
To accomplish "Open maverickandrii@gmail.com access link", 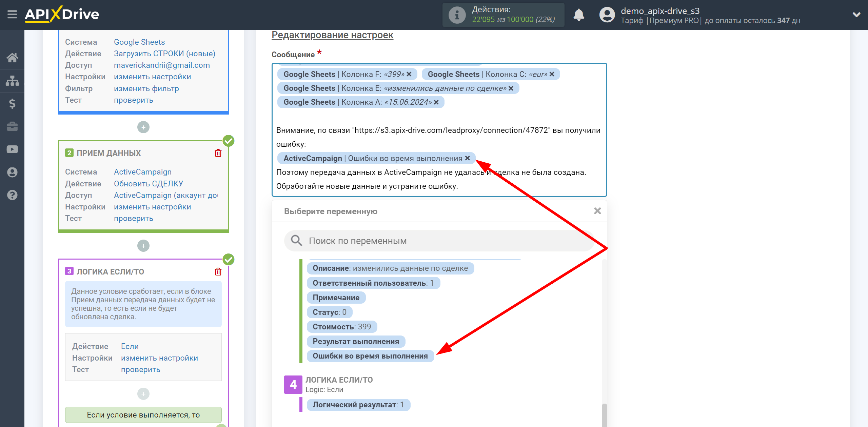I will (x=162, y=65).
